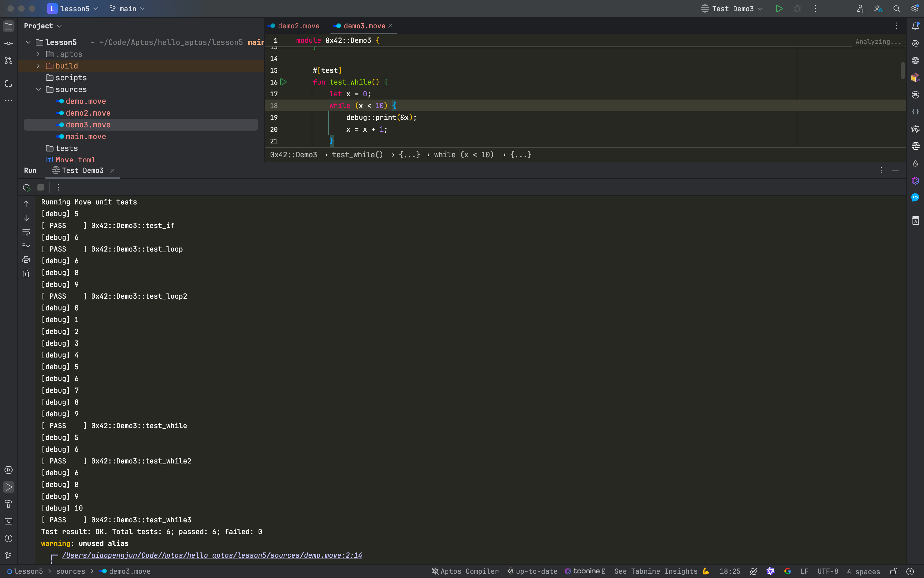Open the Project tool window icon
Image resolution: width=924 pixels, height=578 pixels.
8,26
